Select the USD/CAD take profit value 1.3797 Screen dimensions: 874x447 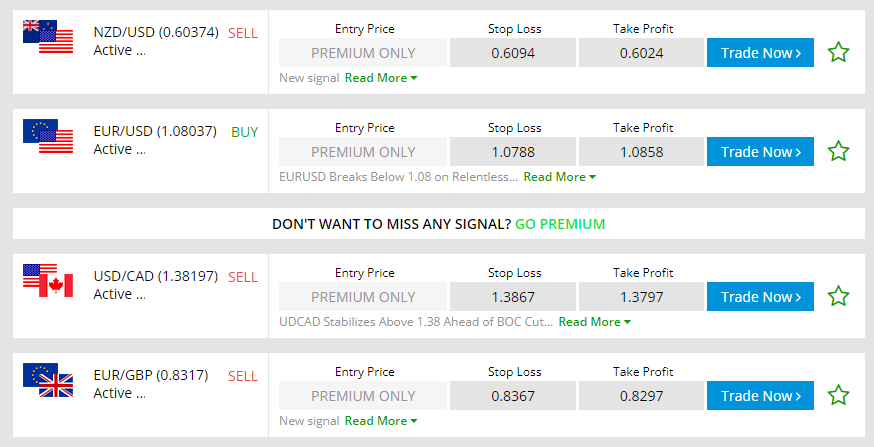[x=641, y=297]
